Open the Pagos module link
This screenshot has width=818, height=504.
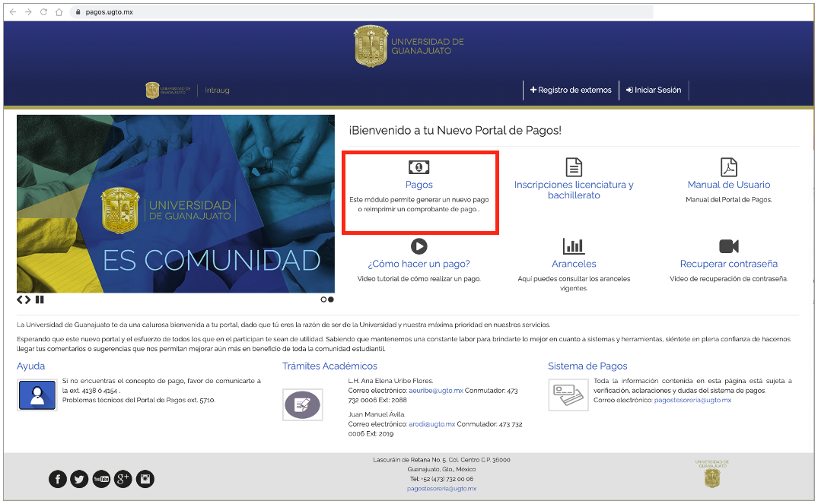click(419, 185)
